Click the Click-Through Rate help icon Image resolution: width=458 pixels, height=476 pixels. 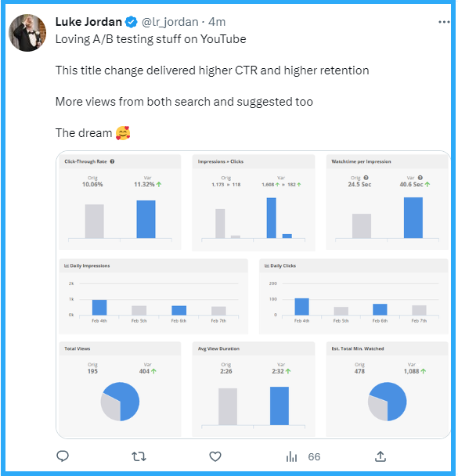[112, 161]
